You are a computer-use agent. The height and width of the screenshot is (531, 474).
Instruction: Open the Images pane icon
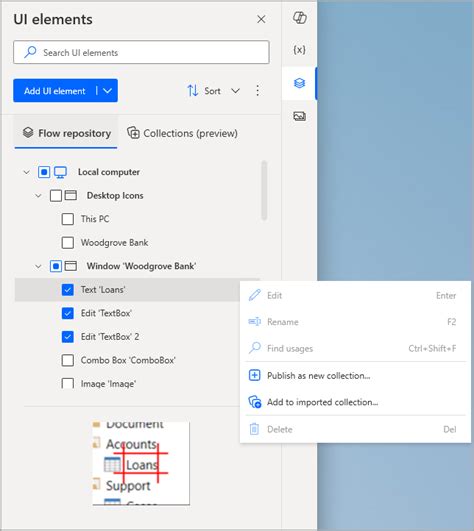click(299, 116)
